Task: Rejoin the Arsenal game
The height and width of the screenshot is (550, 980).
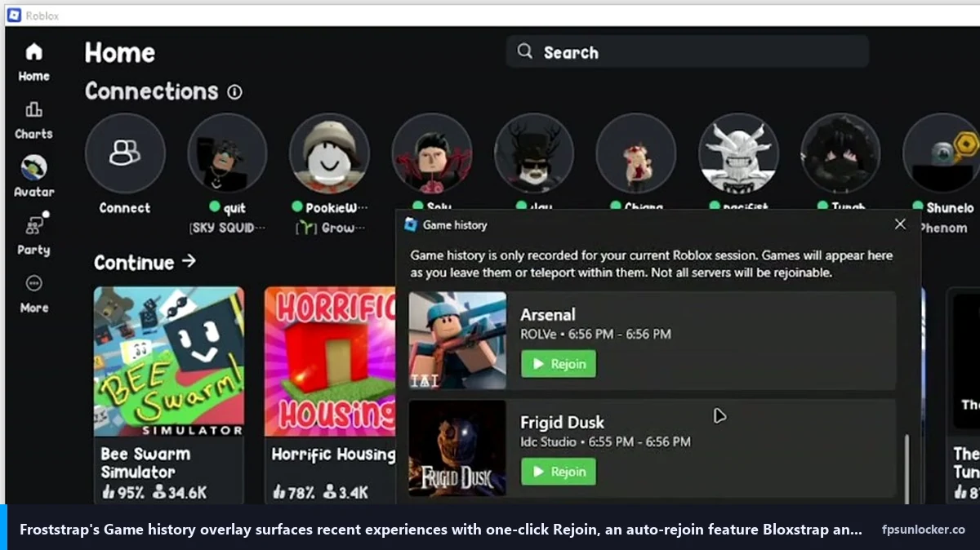Action: (x=559, y=364)
